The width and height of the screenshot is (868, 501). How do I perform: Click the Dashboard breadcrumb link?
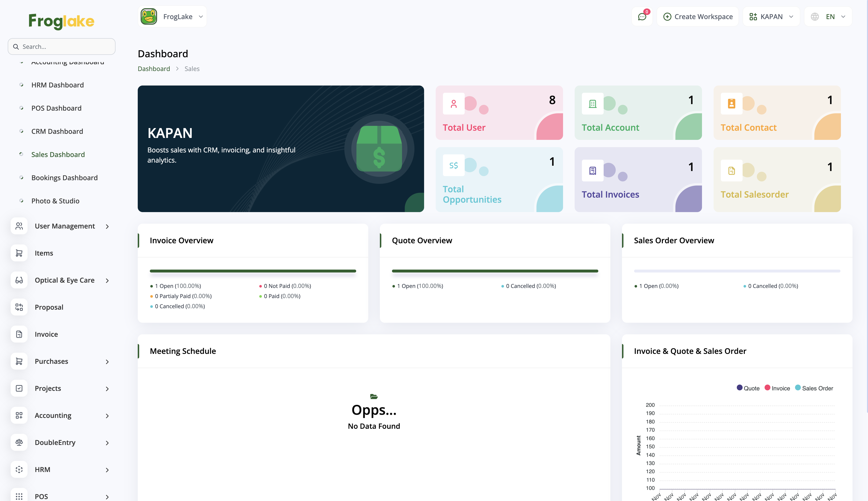[x=153, y=68]
